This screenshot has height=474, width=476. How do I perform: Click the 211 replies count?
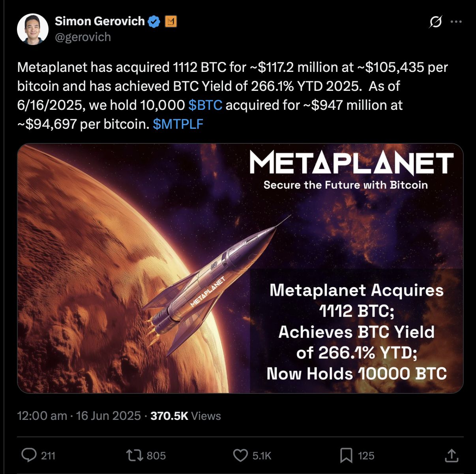pyautogui.click(x=48, y=456)
